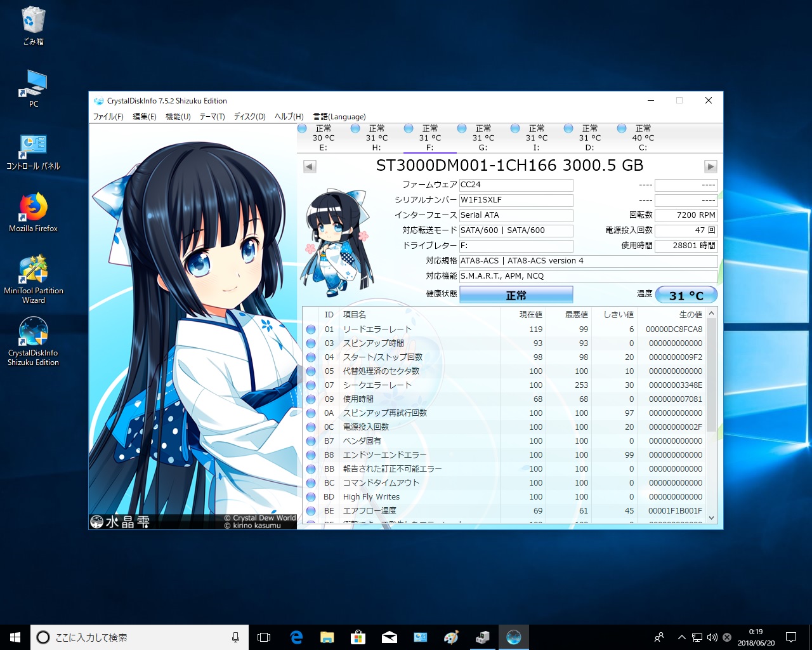
Task: Click the taskbar clock showing 0:19
Action: [x=756, y=637]
